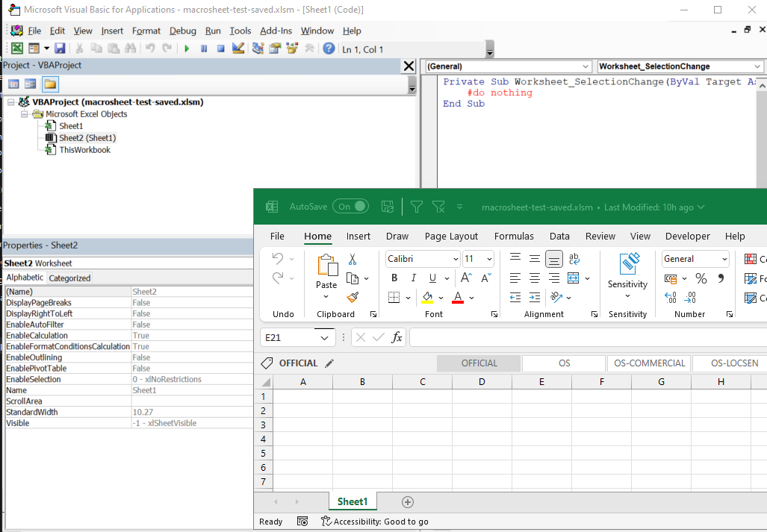Switch to the Formulas ribbon tab
767x532 pixels.
pos(514,236)
